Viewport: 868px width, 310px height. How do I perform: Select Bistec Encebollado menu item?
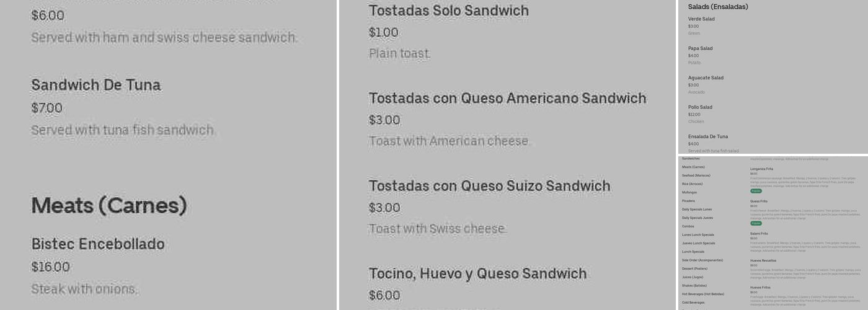pos(98,244)
